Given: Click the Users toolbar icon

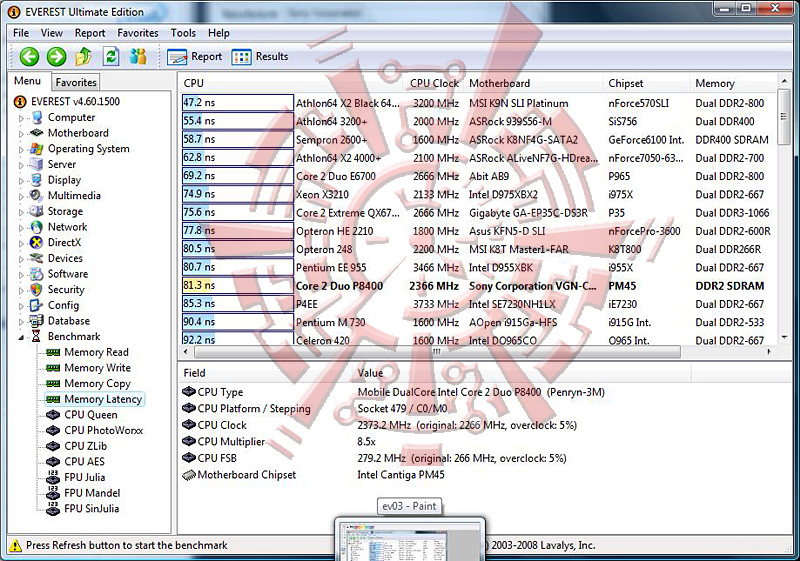Looking at the screenshot, I should (x=138, y=57).
